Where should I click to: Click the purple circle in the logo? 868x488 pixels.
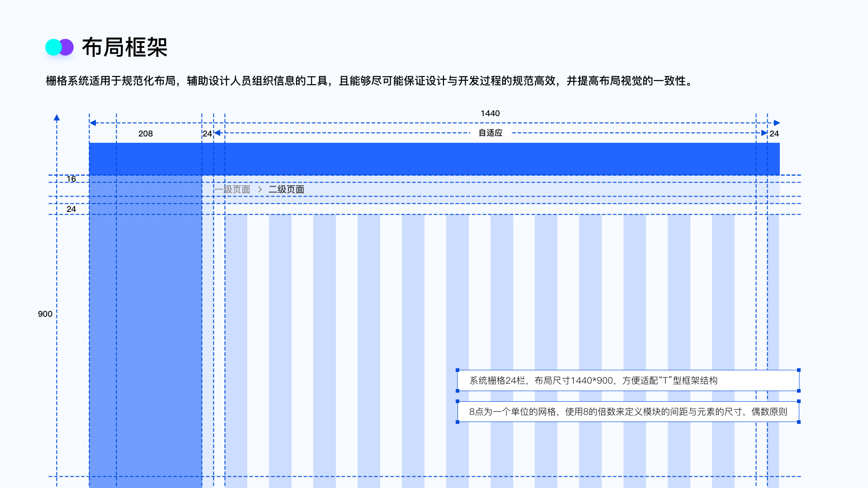click(x=67, y=47)
